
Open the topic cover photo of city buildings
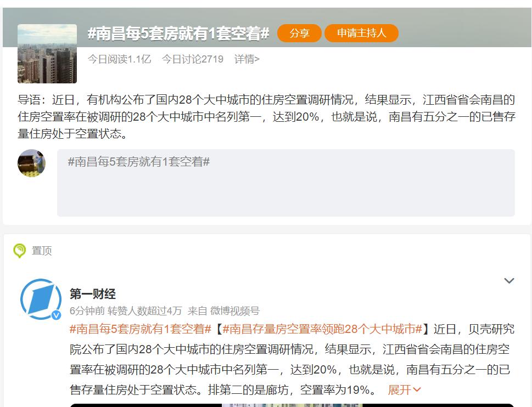47,54
